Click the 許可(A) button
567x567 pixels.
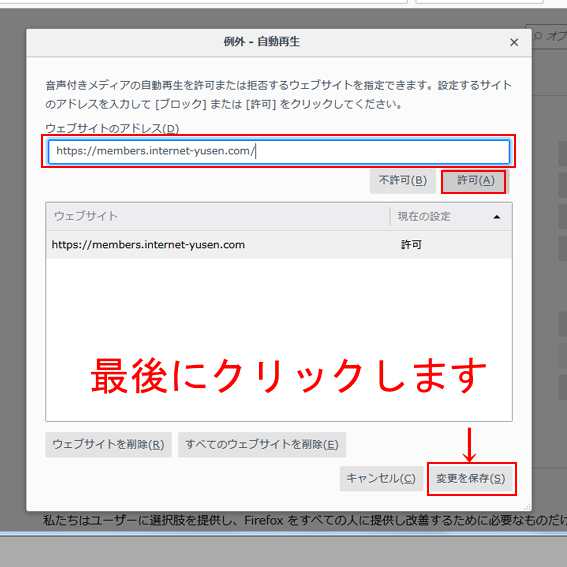(x=473, y=181)
